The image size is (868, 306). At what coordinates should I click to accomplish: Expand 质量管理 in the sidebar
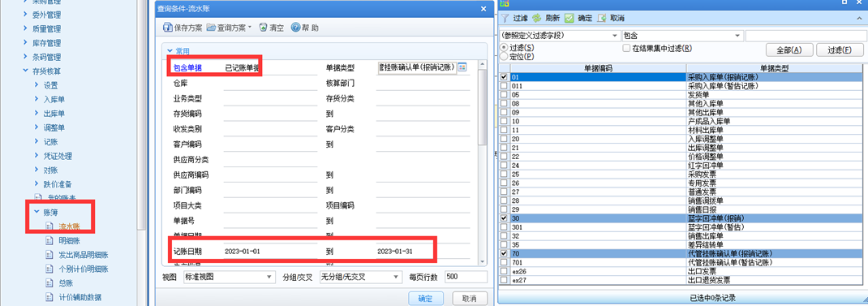click(25, 29)
